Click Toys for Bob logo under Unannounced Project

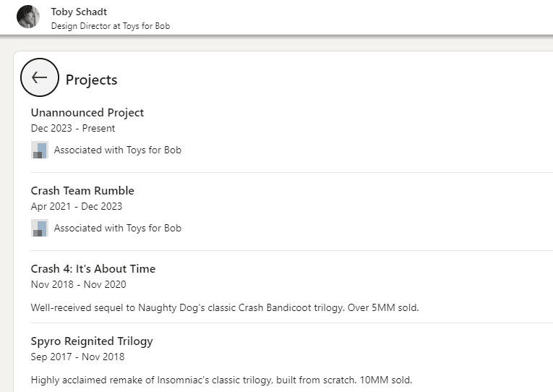click(x=40, y=150)
